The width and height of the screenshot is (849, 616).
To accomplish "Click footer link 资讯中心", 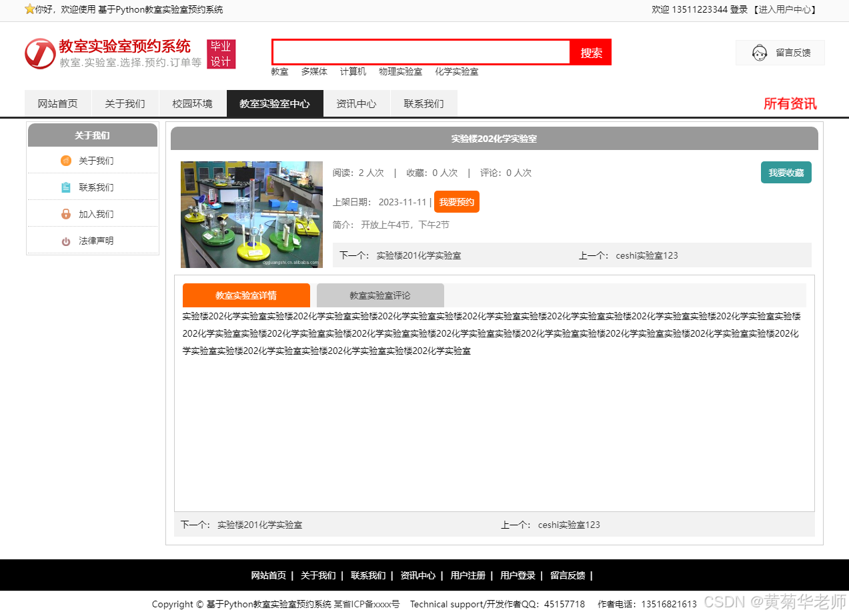I will [417, 575].
